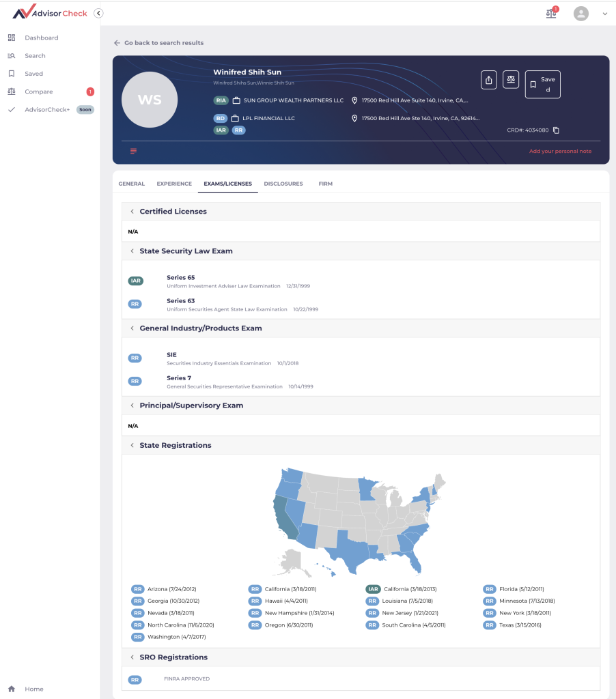616x699 pixels.
Task: Select California on the registrations map
Action: point(283,519)
